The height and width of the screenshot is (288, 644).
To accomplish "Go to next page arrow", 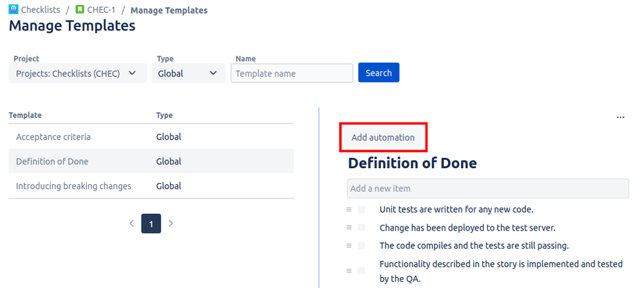I will pos(171,224).
